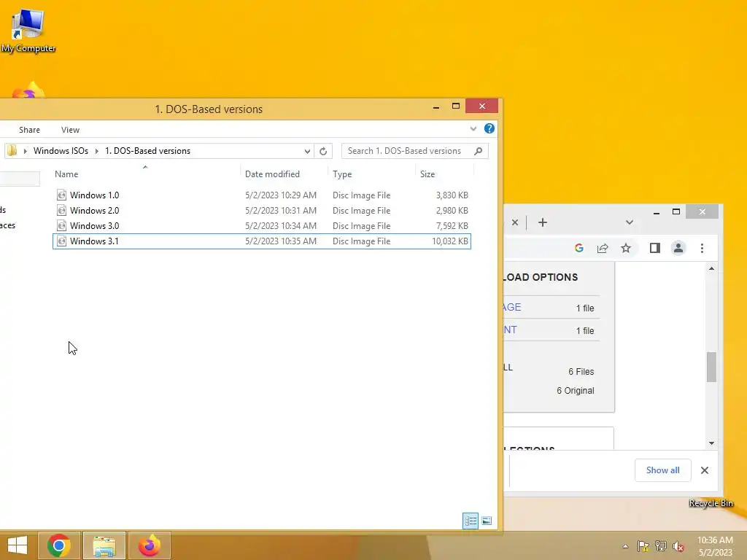The height and width of the screenshot is (560, 747).
Task: Open Chrome from the taskbar
Action: coord(59,545)
